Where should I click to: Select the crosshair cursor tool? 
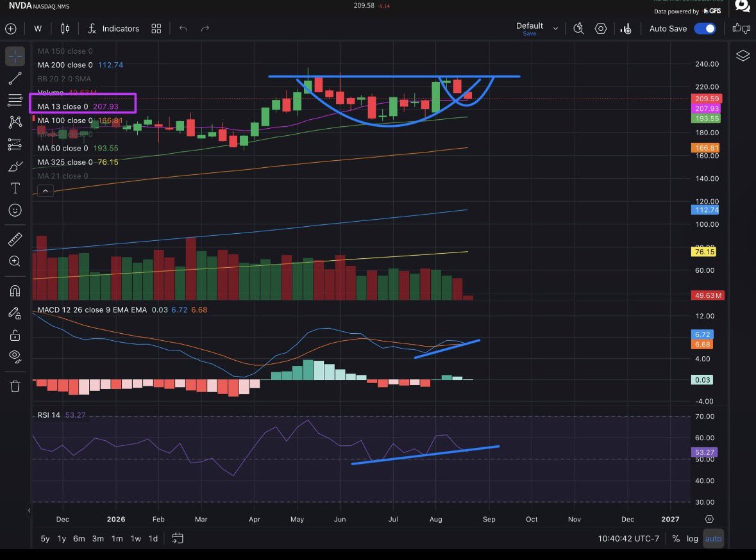click(15, 56)
